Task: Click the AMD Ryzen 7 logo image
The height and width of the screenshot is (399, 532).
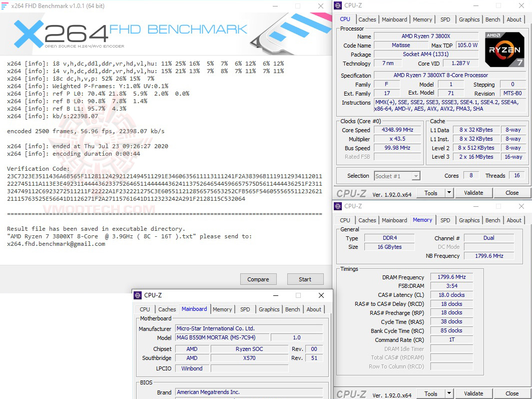Action: 504,50
